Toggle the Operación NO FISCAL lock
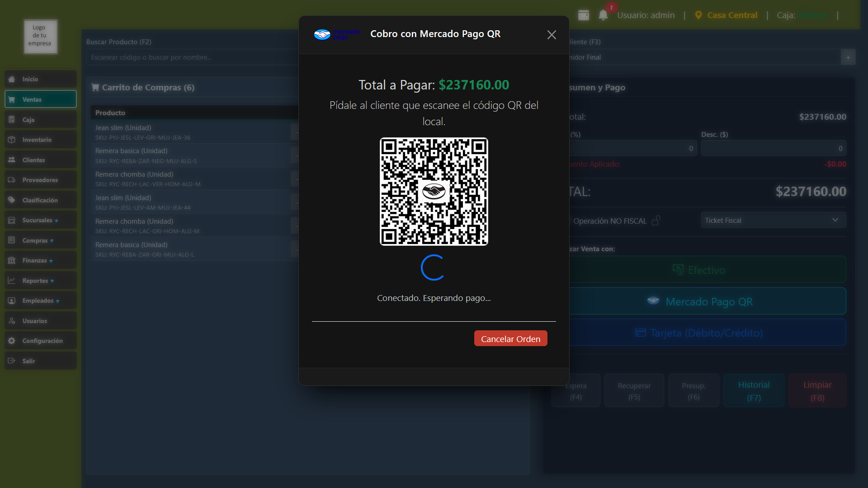The height and width of the screenshot is (488, 868). 656,221
